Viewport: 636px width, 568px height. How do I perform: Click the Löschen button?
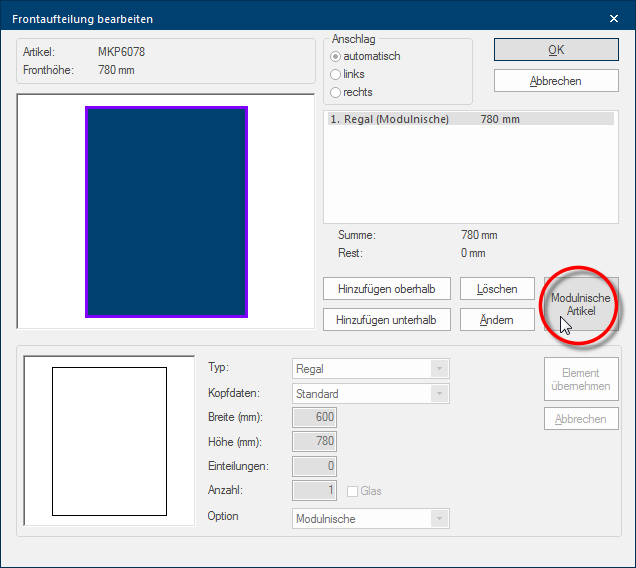(497, 289)
